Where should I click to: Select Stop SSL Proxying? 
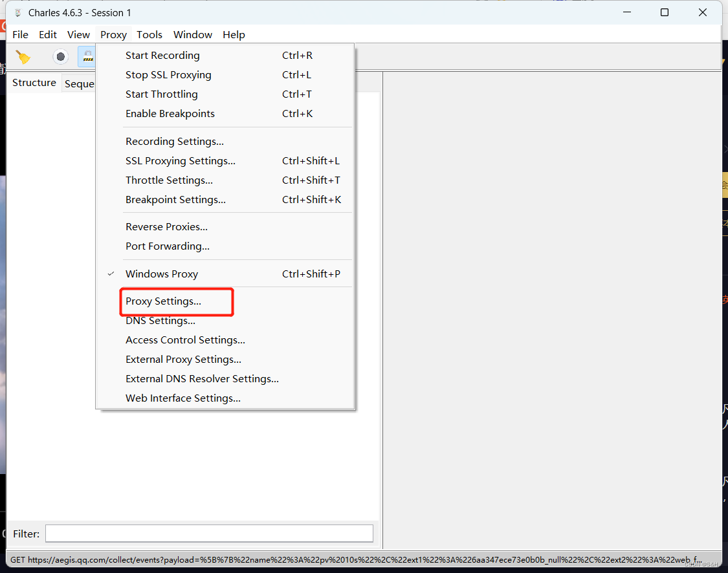pyautogui.click(x=225, y=75)
